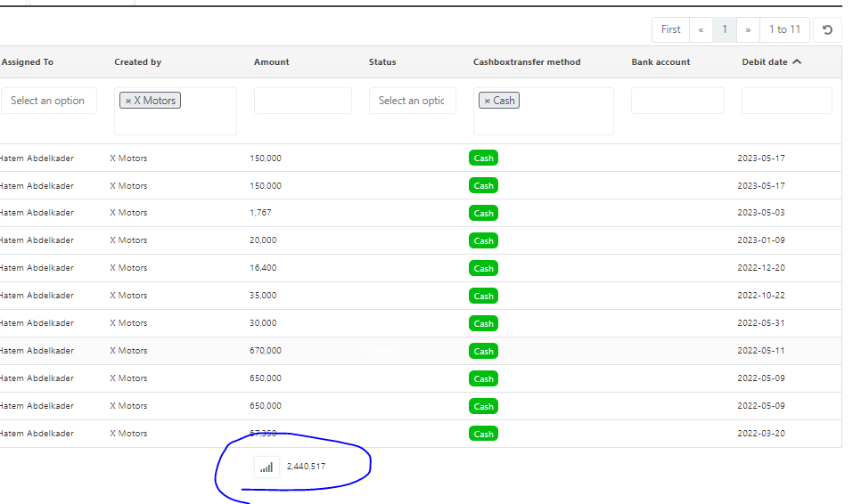
Task: Click the Debit date filter input
Action: pyautogui.click(x=786, y=101)
